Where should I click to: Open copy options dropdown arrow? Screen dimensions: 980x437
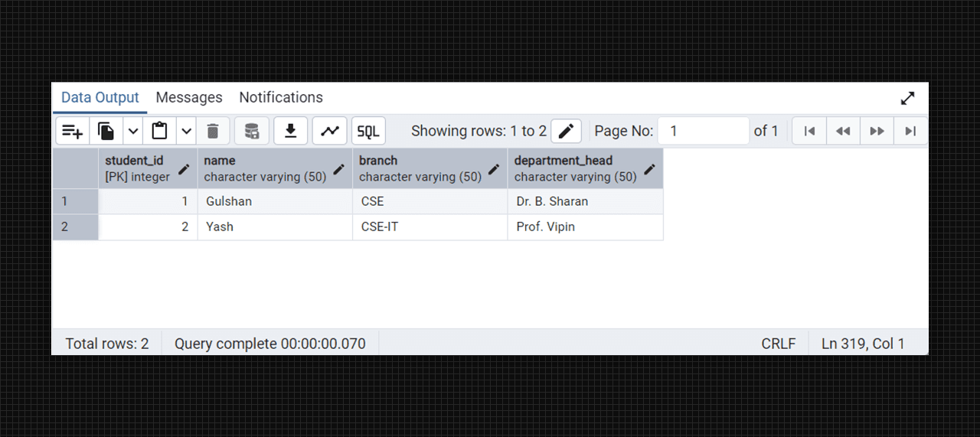[133, 131]
